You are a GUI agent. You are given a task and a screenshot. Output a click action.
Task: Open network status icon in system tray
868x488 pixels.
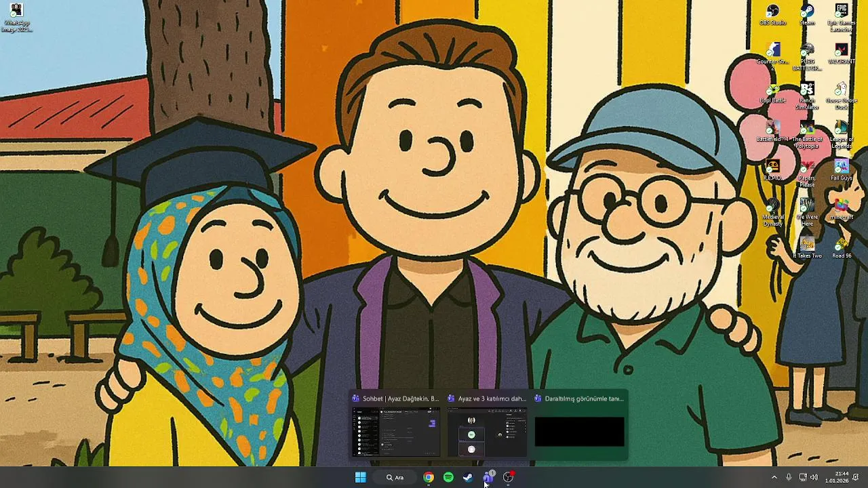803,477
